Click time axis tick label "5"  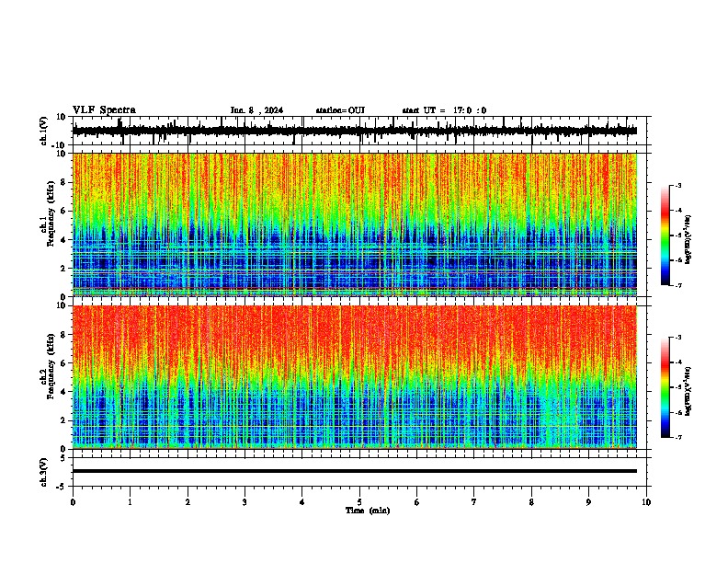[x=359, y=502]
